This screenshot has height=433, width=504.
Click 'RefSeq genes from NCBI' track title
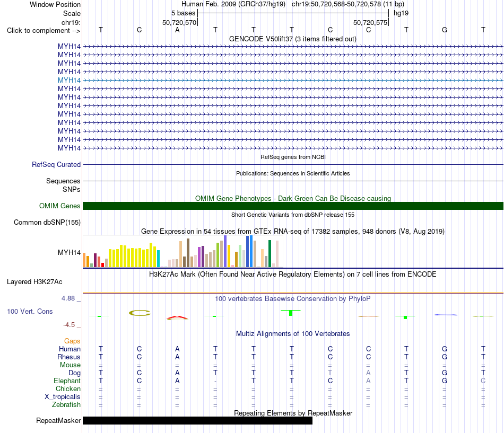[x=293, y=157]
